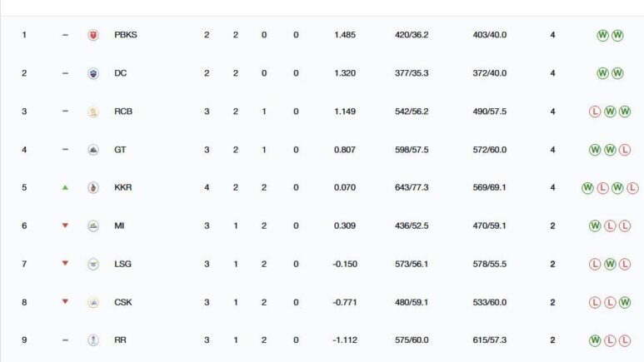Open the RCB team name link
644x362 pixels.
tap(123, 112)
